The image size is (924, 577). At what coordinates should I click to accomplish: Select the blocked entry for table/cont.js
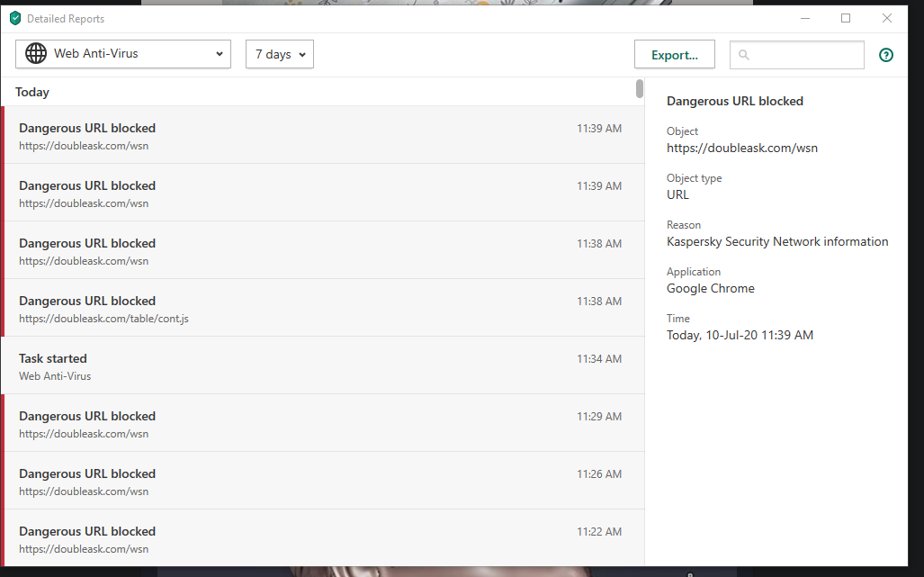[x=323, y=309]
